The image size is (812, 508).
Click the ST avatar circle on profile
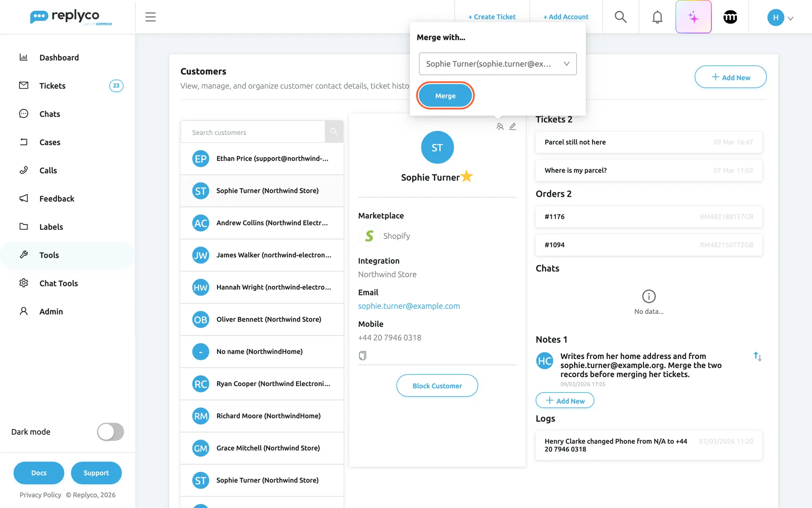(x=437, y=148)
